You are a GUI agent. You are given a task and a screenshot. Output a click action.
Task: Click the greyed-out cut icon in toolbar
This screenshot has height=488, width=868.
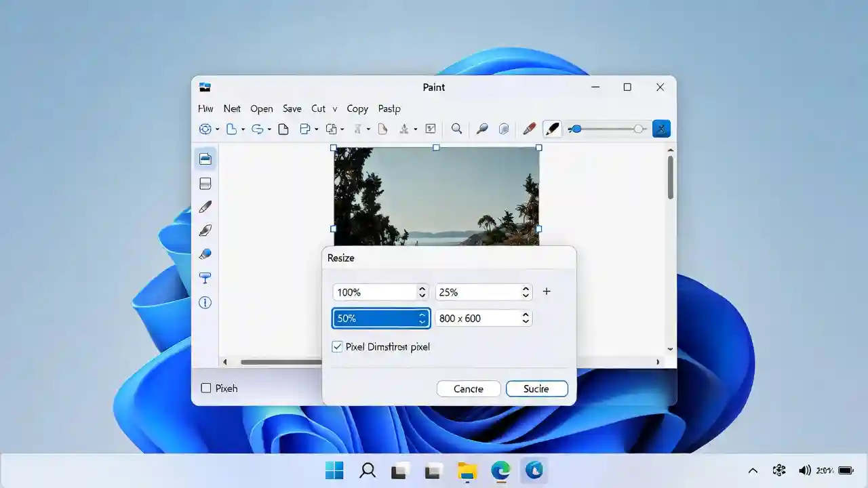click(357, 129)
